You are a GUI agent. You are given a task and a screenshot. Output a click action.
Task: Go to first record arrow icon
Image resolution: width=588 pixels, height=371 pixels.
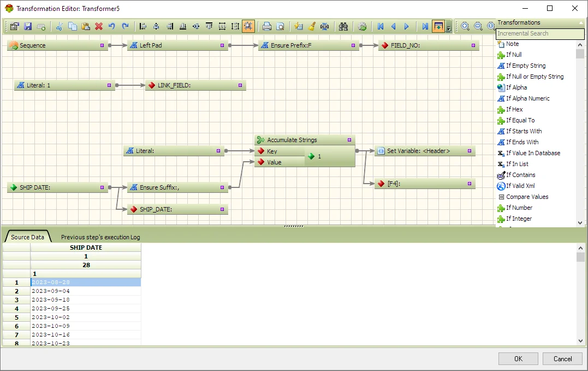(x=380, y=26)
